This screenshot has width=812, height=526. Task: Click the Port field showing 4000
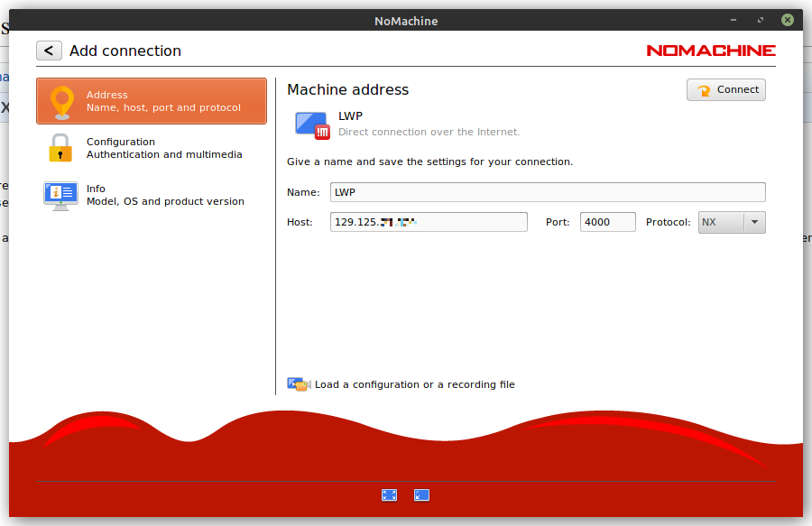(x=607, y=222)
